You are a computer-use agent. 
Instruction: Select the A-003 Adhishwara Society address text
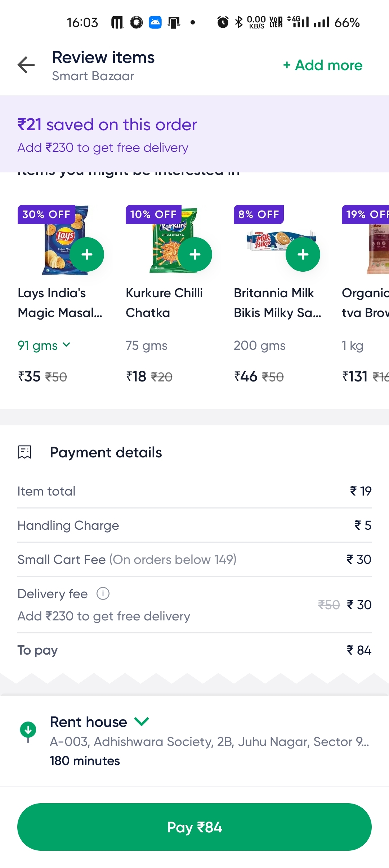pos(209,742)
